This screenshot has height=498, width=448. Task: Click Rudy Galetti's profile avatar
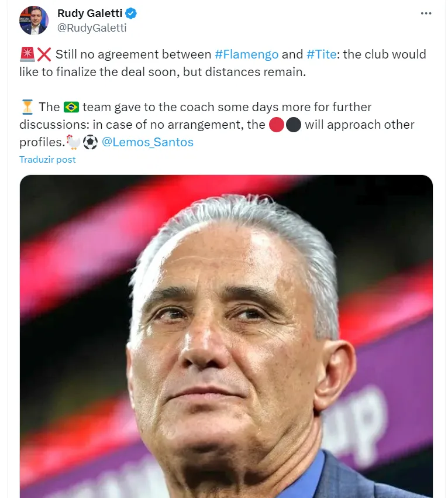34,20
